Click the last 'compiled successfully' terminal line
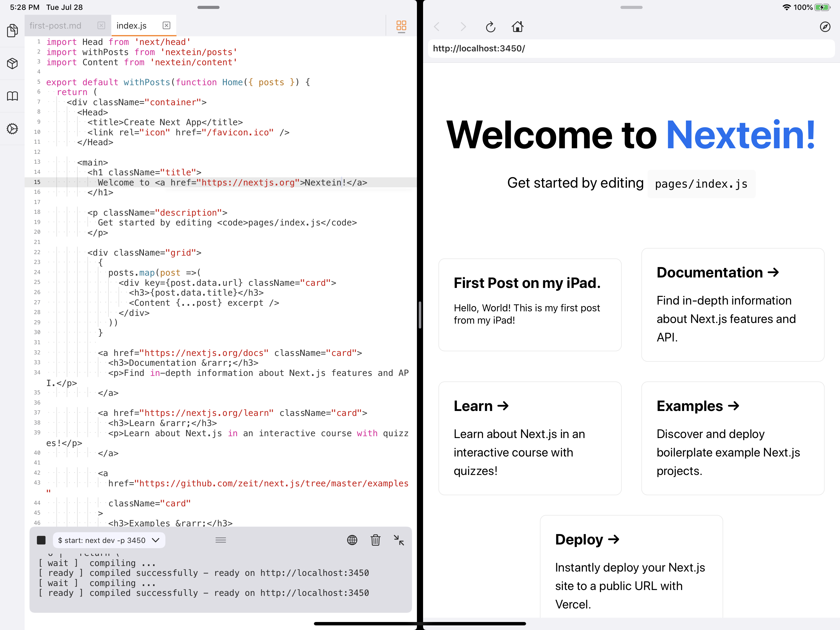Viewport: 840px width, 630px height. 204,593
